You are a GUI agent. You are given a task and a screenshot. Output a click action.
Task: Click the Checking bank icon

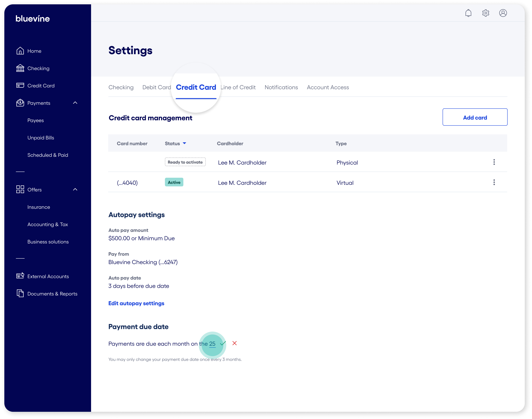[20, 68]
